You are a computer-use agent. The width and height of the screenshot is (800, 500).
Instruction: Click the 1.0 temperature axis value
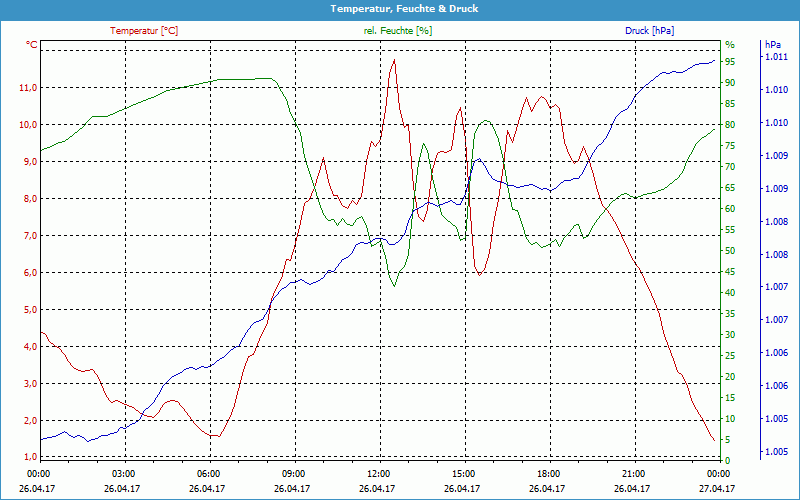click(28, 457)
